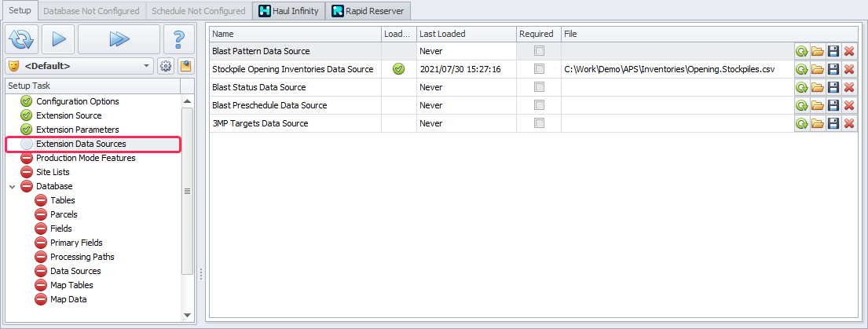The height and width of the screenshot is (329, 868).
Task: Click the Required column header
Action: tap(539, 34)
